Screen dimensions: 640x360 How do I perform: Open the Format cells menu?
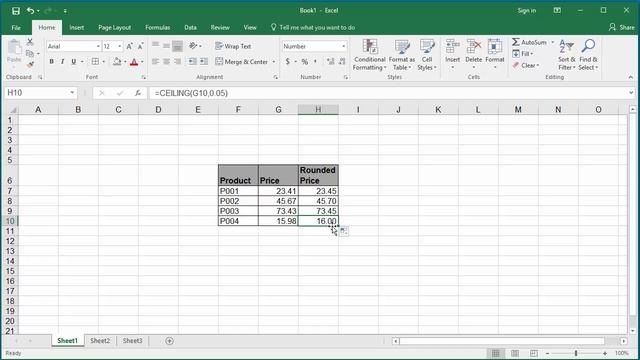click(495, 54)
